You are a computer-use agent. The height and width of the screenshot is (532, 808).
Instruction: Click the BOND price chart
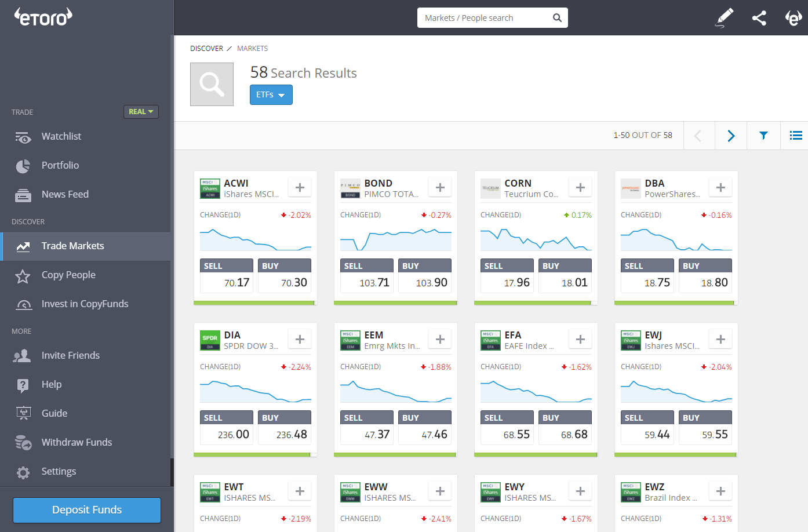click(x=396, y=239)
